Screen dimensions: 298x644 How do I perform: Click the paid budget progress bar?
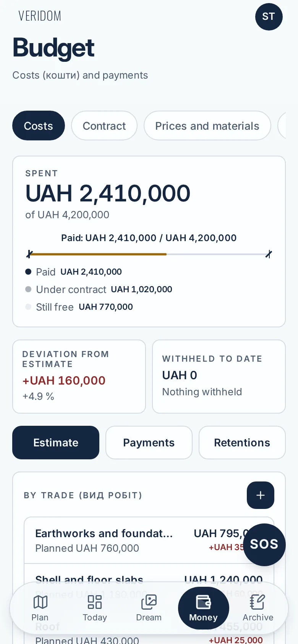click(x=149, y=254)
